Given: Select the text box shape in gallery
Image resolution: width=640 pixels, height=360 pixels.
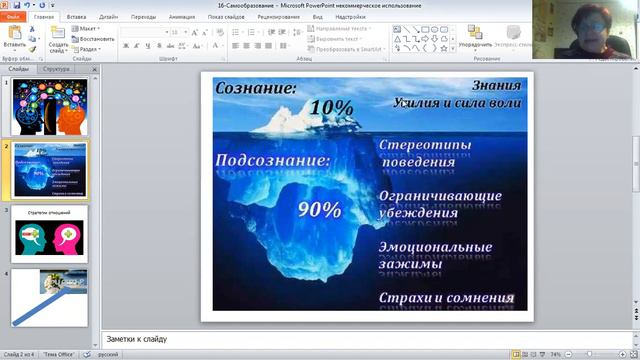Looking at the screenshot, I should 397,29.
